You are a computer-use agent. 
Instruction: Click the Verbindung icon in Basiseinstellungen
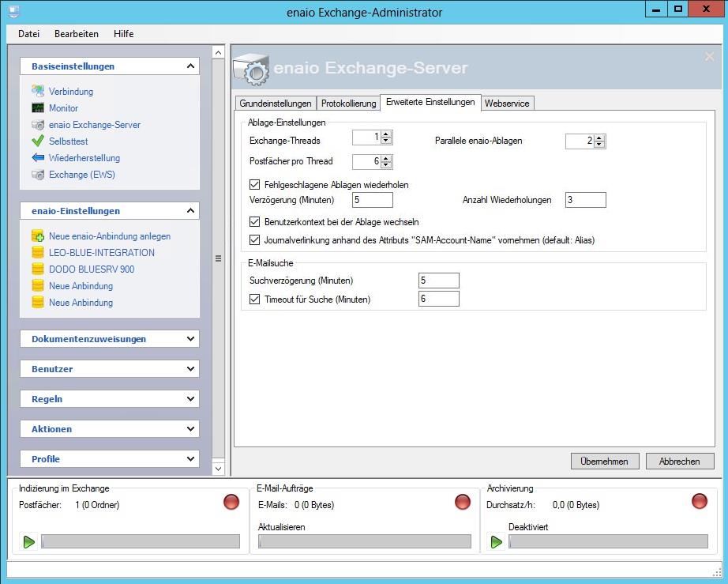coord(38,92)
